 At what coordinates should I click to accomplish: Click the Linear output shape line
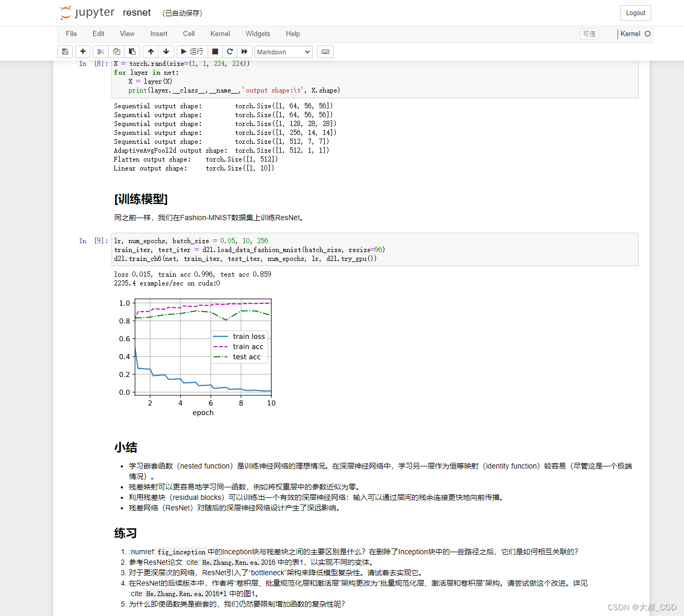194,168
